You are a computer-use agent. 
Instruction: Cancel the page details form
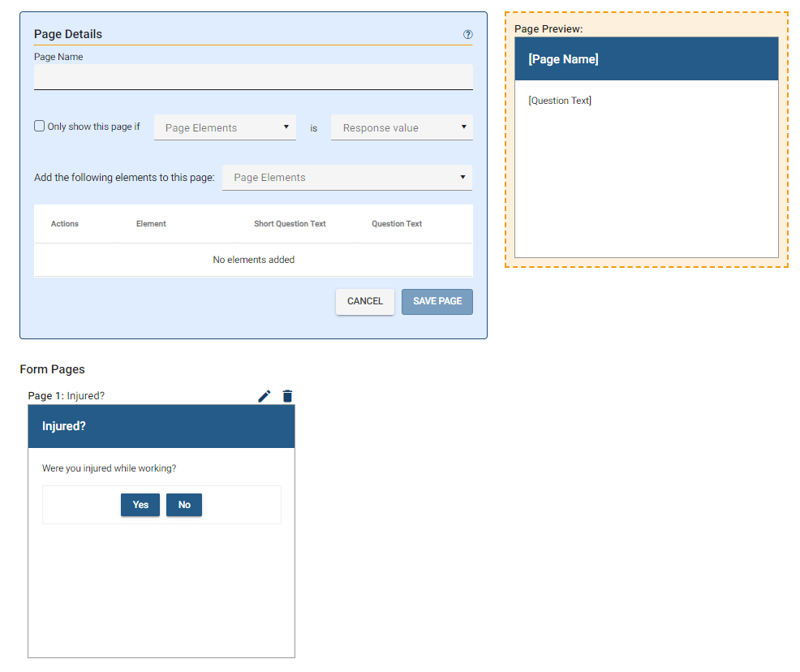pyautogui.click(x=365, y=302)
